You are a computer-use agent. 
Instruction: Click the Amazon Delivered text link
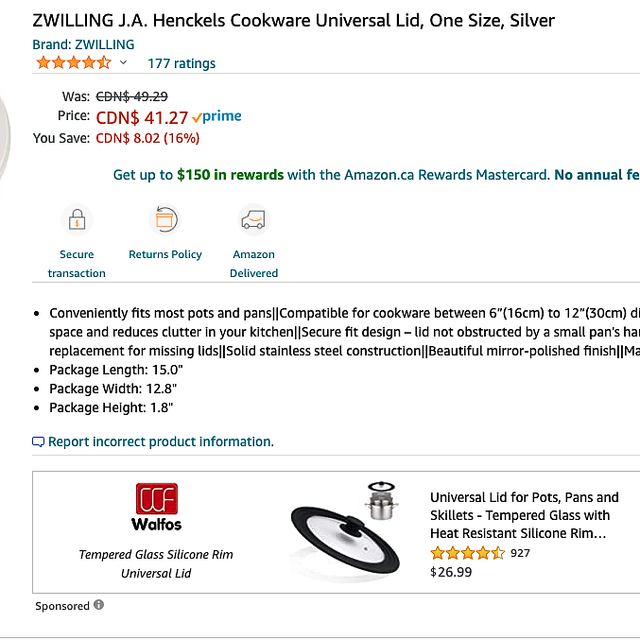(x=254, y=264)
